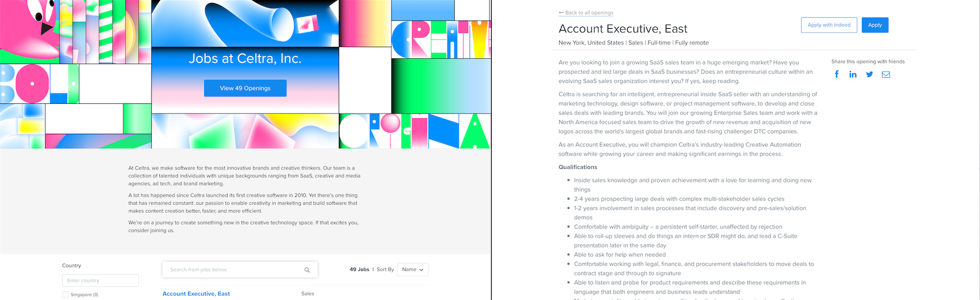This screenshot has width=980, height=300.
Task: Go back to all openings
Action: coord(586,13)
